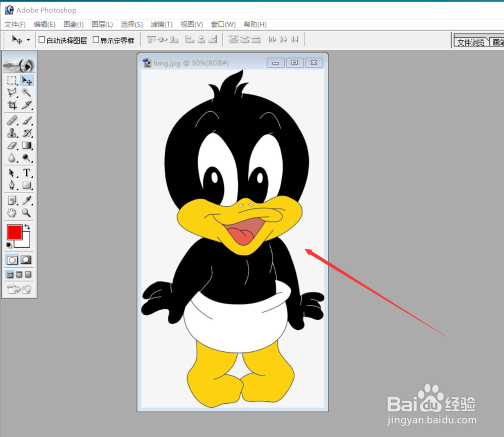The width and height of the screenshot is (504, 437).
Task: Select the Move tool in toolbox
Action: click(x=27, y=80)
